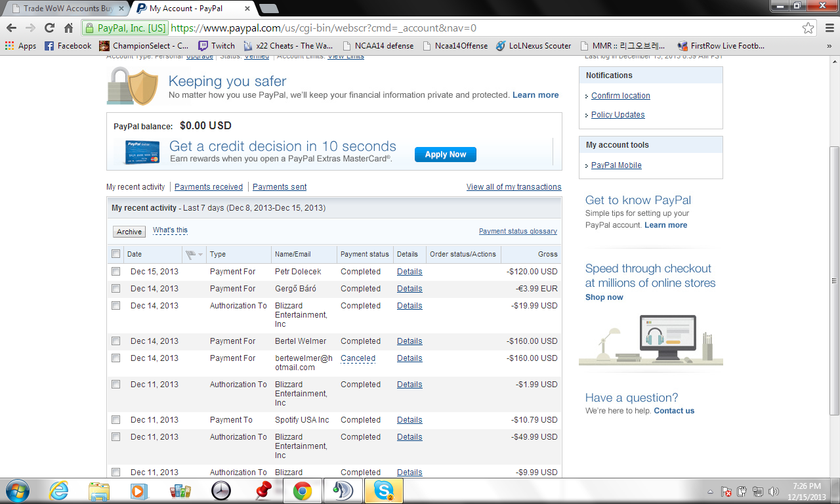Open the x22 Cheats bookmark
840x504 pixels.
[287, 46]
